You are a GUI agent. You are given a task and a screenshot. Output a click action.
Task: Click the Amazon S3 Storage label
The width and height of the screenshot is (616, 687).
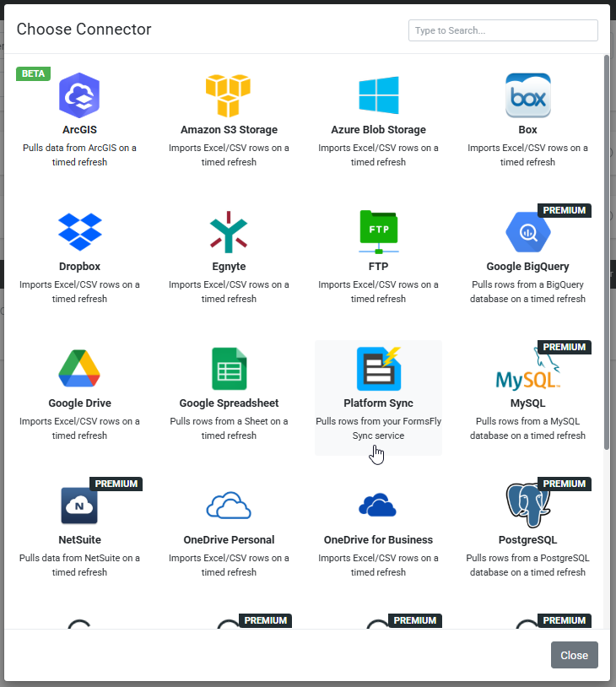click(230, 130)
